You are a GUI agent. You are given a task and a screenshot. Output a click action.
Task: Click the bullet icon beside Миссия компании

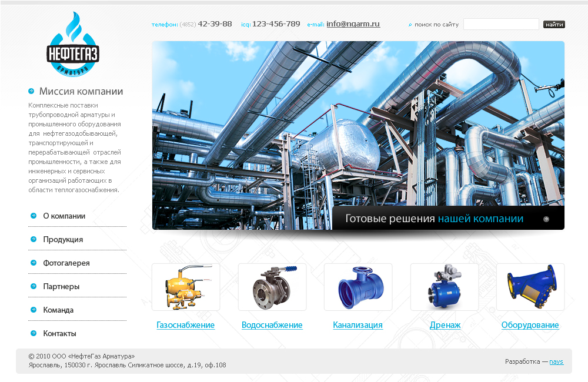pyautogui.click(x=31, y=91)
